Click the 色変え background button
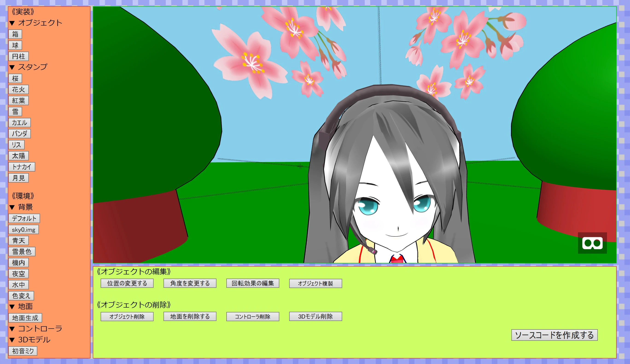Image resolution: width=630 pixels, height=364 pixels. [x=21, y=296]
